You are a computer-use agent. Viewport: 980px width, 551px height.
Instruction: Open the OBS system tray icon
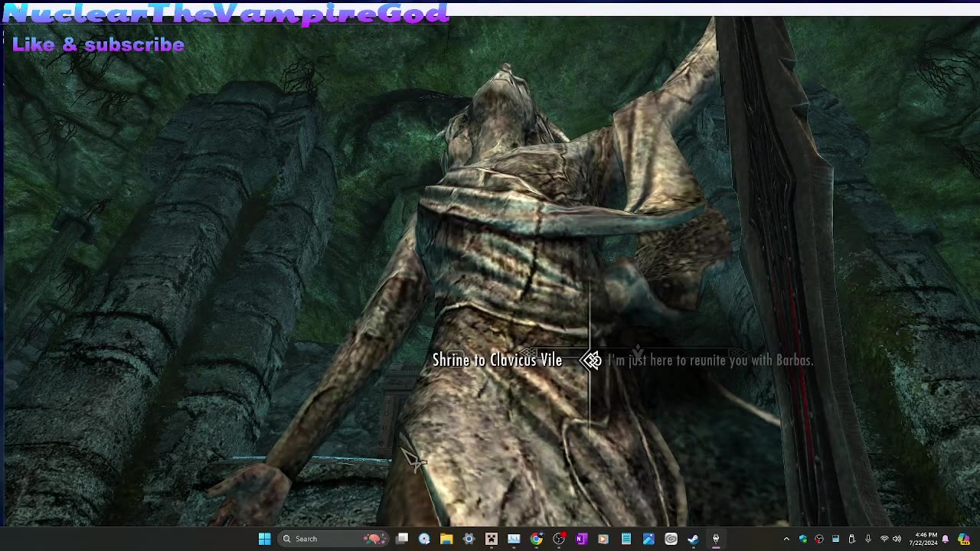coord(819,539)
